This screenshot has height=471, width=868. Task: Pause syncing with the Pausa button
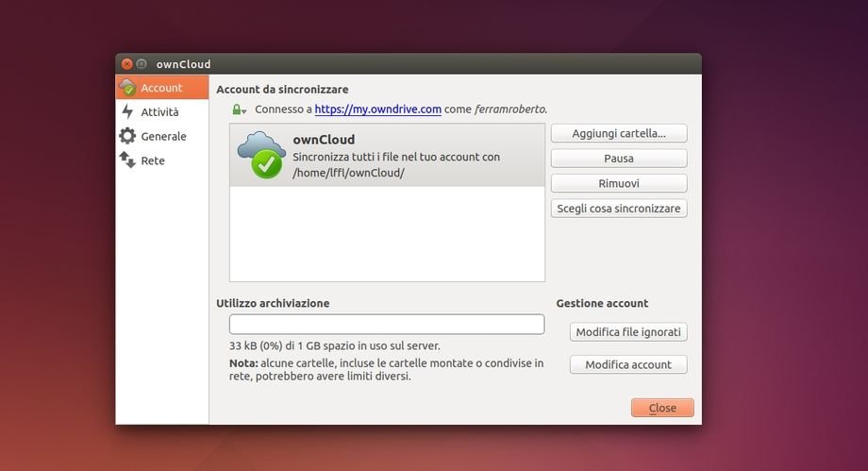click(618, 159)
